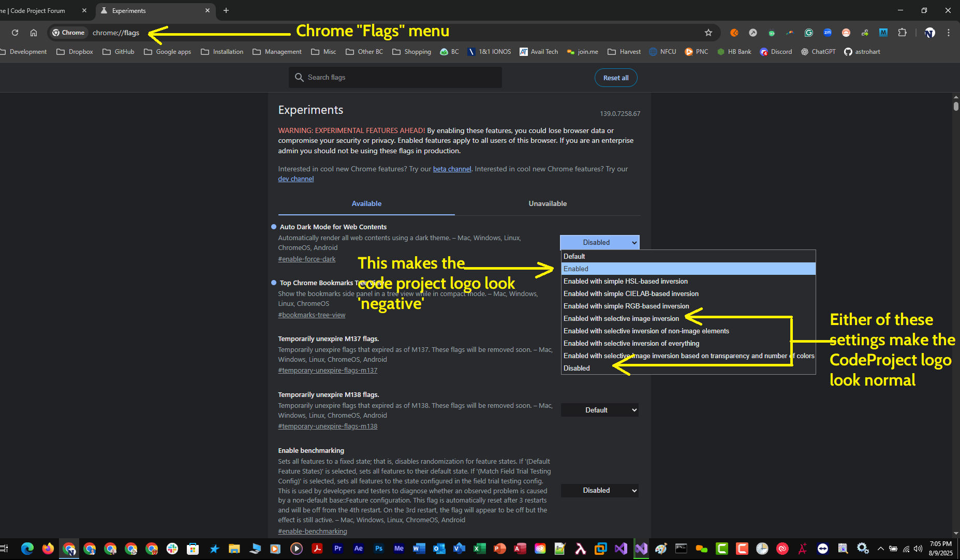Screen dimensions: 960x560
Task: Select selective inversion of non-image elements
Action: pyautogui.click(x=688, y=331)
